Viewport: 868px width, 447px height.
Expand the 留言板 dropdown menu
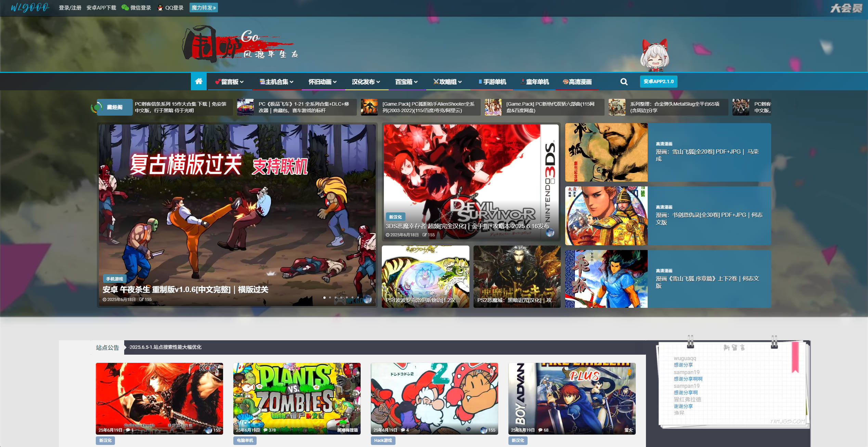click(229, 82)
